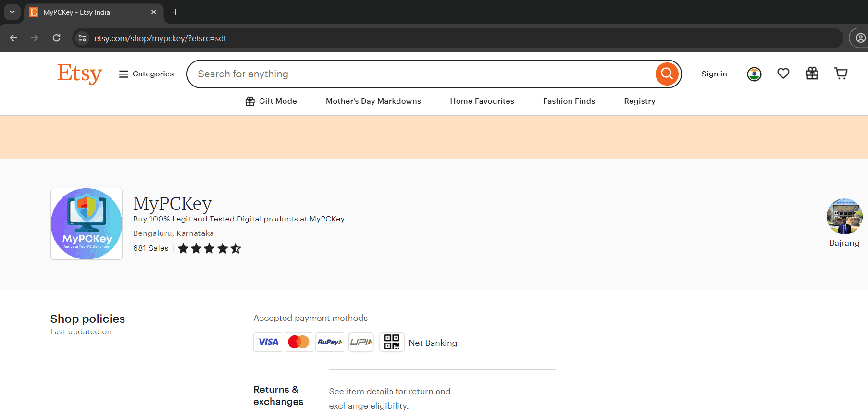The width and height of the screenshot is (868, 417).
Task: Click the orange search magnifier button
Action: (667, 74)
